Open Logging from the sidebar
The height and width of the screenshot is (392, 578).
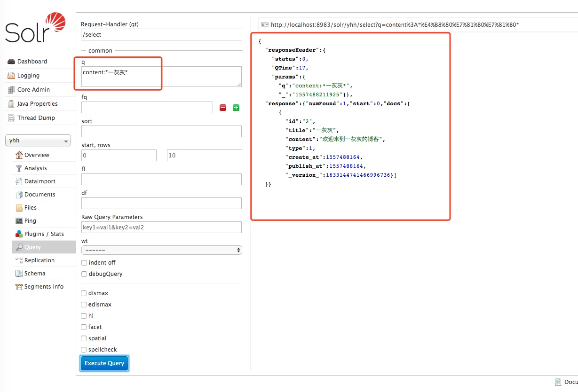pyautogui.click(x=28, y=76)
